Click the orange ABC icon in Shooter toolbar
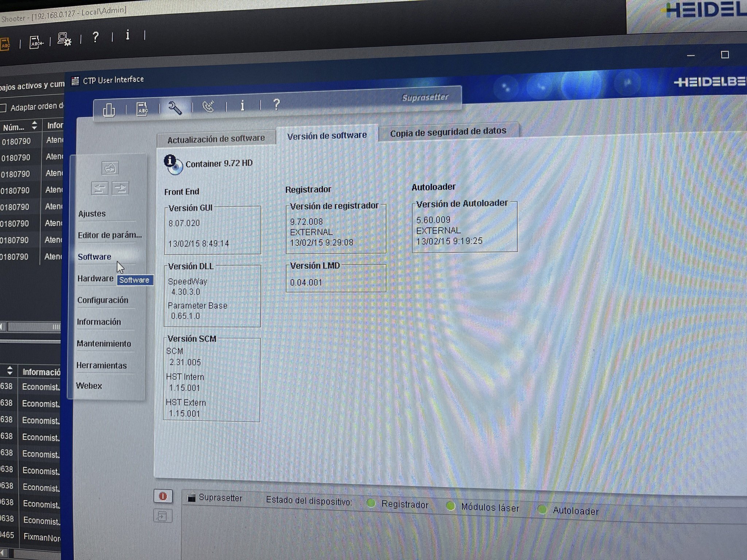Viewport: 747px width, 560px height. pyautogui.click(x=4, y=44)
